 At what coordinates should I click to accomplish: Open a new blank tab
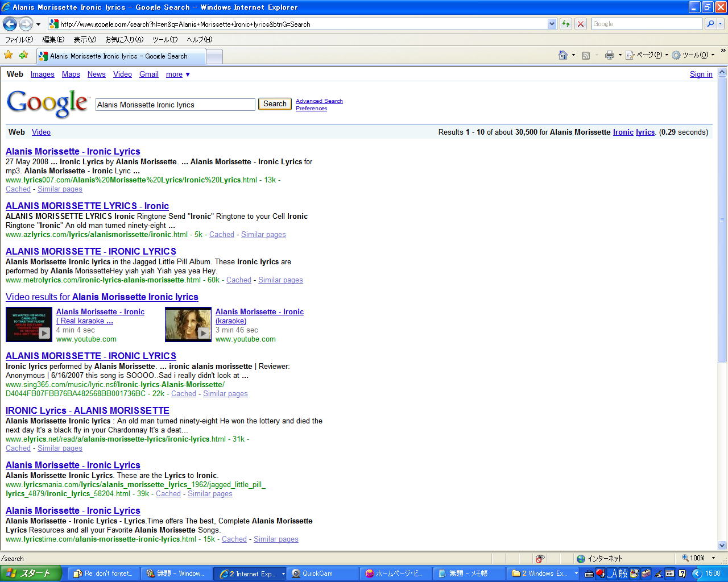pos(214,56)
